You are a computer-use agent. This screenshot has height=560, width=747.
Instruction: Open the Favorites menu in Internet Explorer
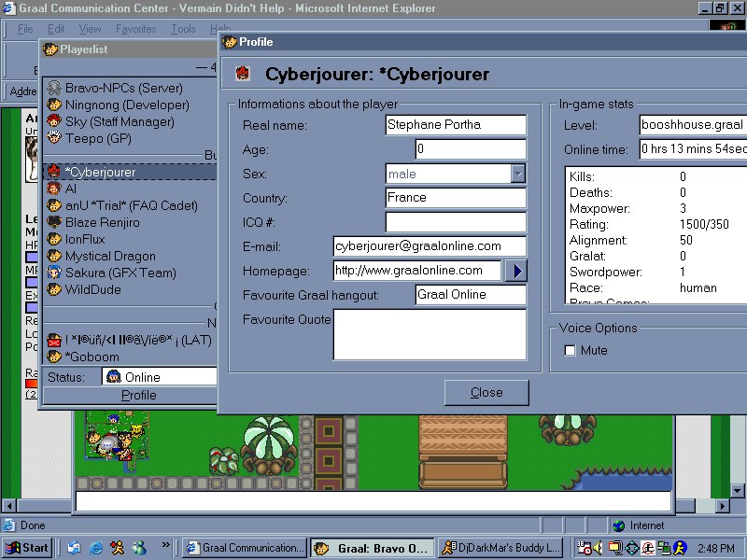tap(135, 29)
